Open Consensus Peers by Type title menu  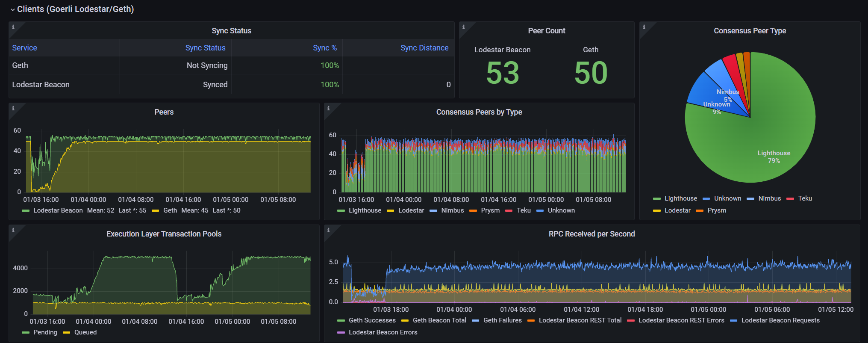pyautogui.click(x=479, y=112)
